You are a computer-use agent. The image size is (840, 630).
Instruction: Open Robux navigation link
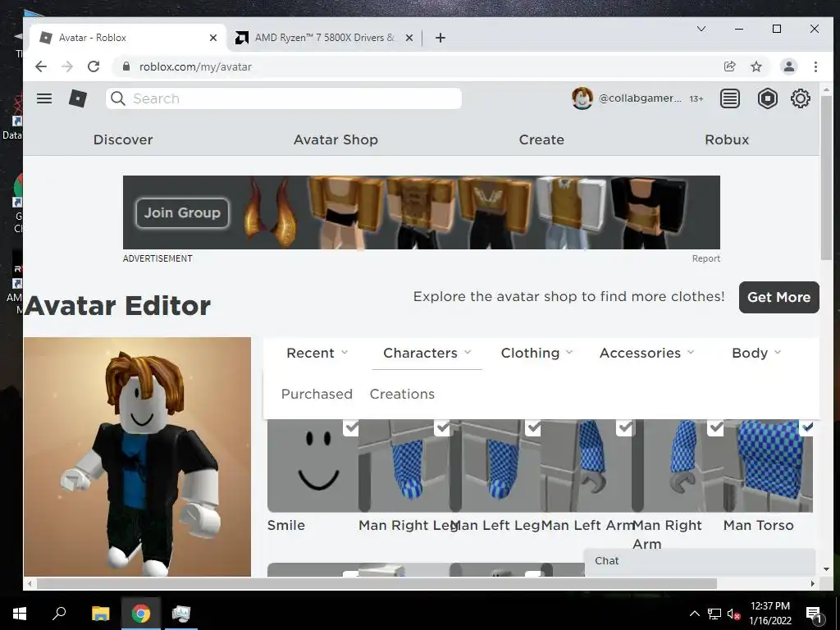(727, 139)
